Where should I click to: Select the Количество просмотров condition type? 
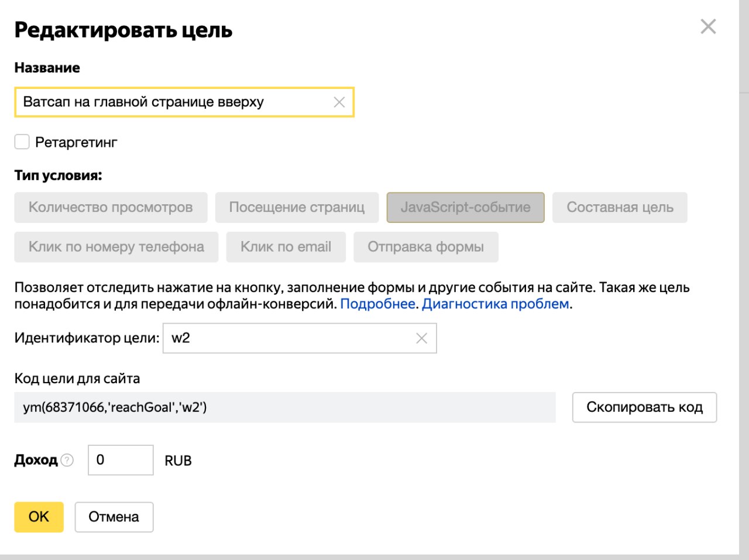pyautogui.click(x=111, y=207)
